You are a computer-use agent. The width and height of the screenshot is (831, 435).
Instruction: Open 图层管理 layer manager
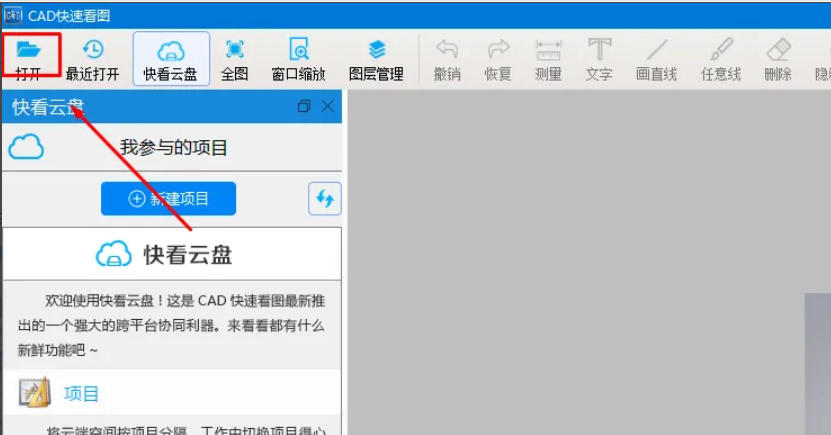pos(376,59)
